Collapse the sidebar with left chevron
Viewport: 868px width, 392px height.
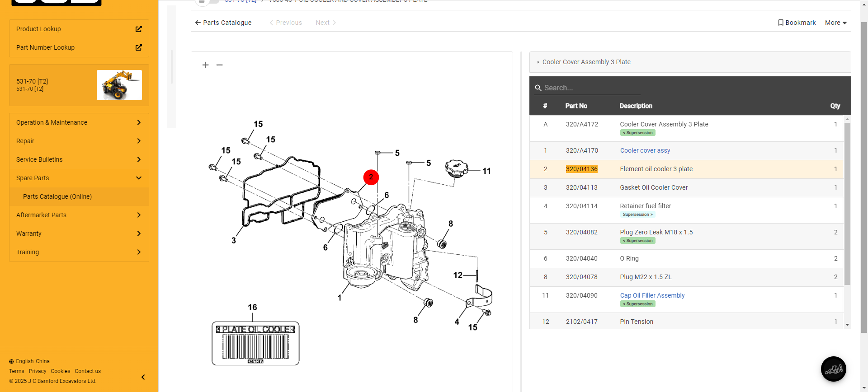click(x=143, y=377)
